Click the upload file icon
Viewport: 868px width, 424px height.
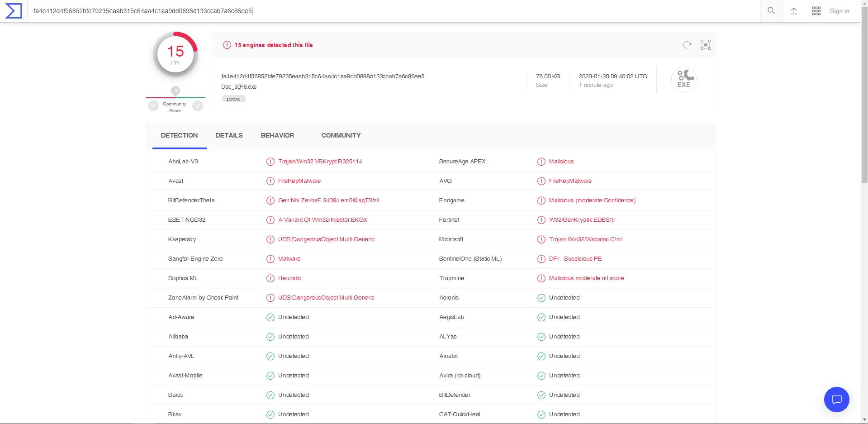tap(794, 11)
